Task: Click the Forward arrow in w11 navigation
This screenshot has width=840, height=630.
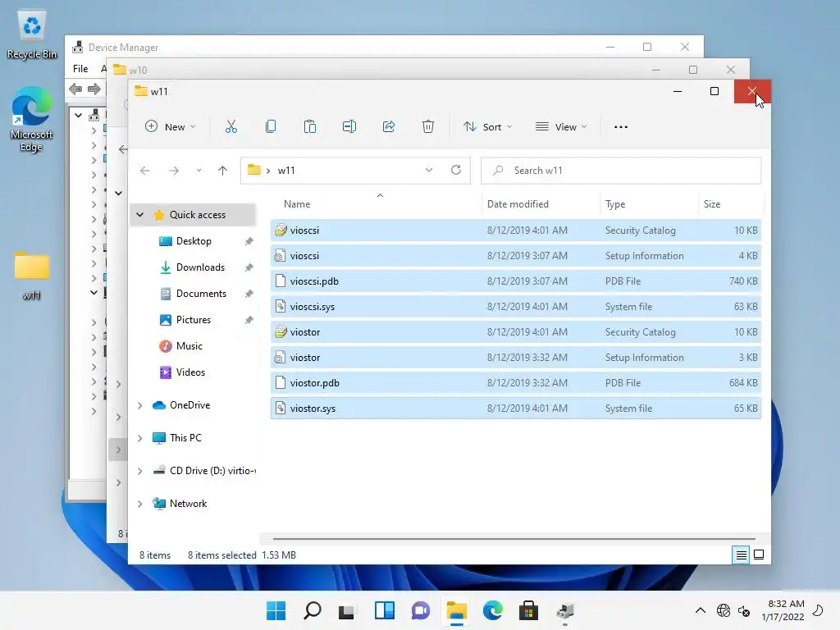Action: (174, 171)
